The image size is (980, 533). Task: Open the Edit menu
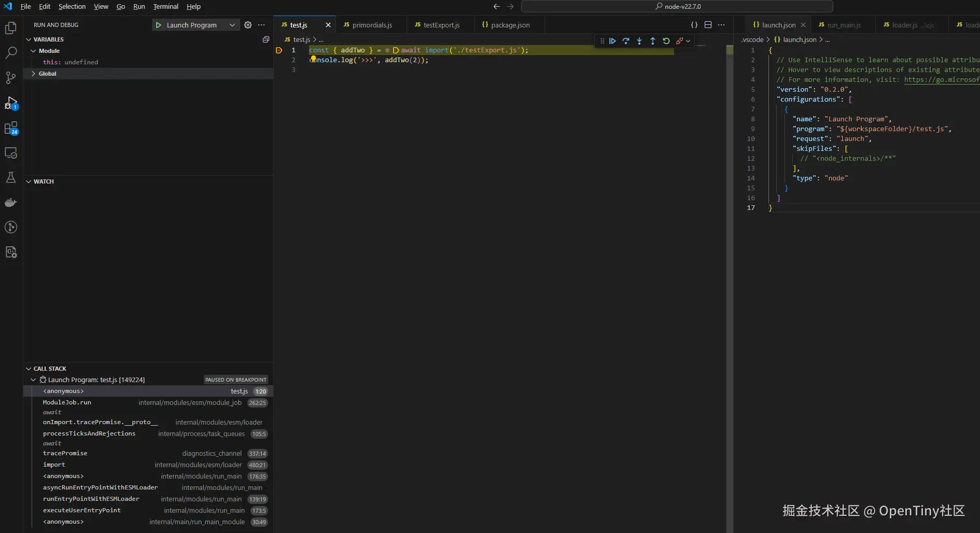[x=45, y=7]
